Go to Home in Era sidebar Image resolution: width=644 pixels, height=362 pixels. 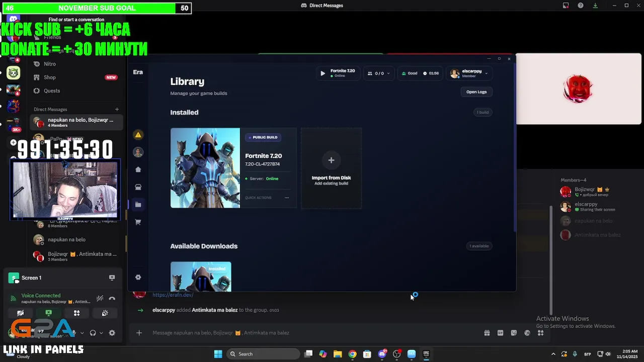[x=138, y=169]
